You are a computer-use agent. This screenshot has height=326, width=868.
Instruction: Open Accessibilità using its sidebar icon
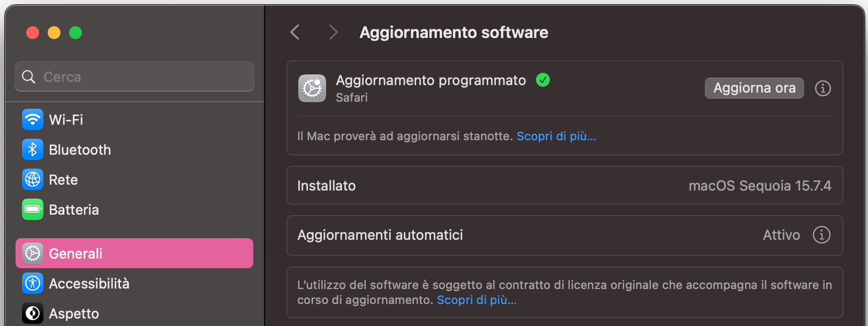(x=33, y=283)
